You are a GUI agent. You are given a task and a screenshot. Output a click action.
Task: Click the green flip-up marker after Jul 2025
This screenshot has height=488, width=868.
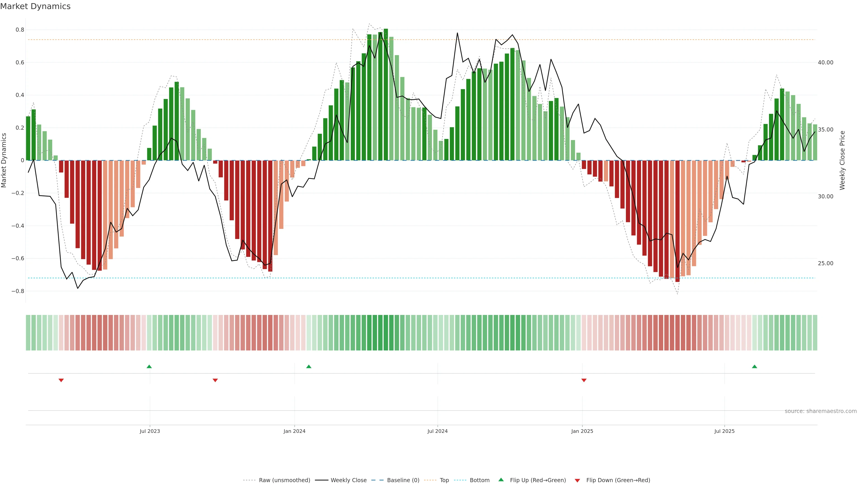pyautogui.click(x=755, y=366)
